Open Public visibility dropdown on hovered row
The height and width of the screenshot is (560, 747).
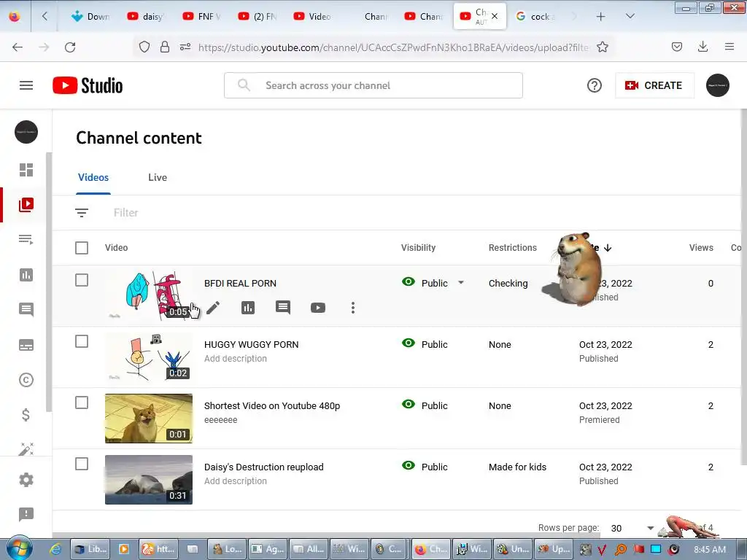461,283
